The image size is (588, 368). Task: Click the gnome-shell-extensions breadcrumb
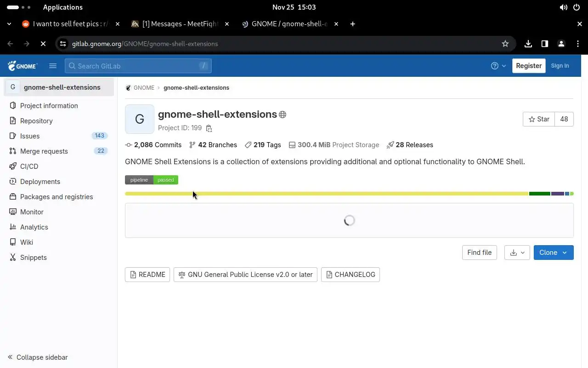pyautogui.click(x=196, y=88)
